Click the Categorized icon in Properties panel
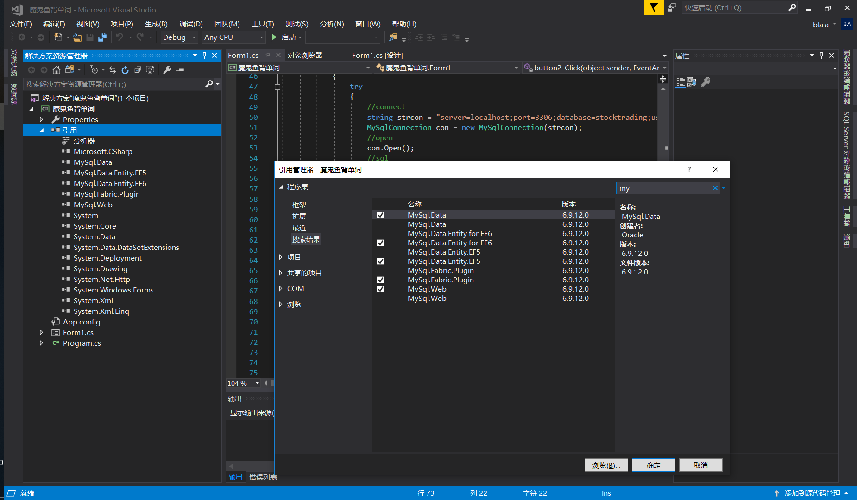The height and width of the screenshot is (504, 857). [680, 82]
